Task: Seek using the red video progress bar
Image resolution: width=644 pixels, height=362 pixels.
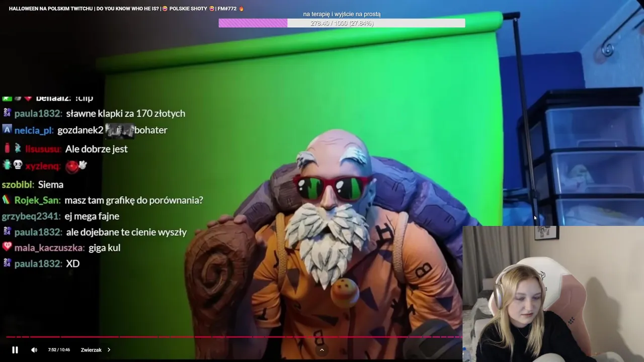Action: (234, 337)
